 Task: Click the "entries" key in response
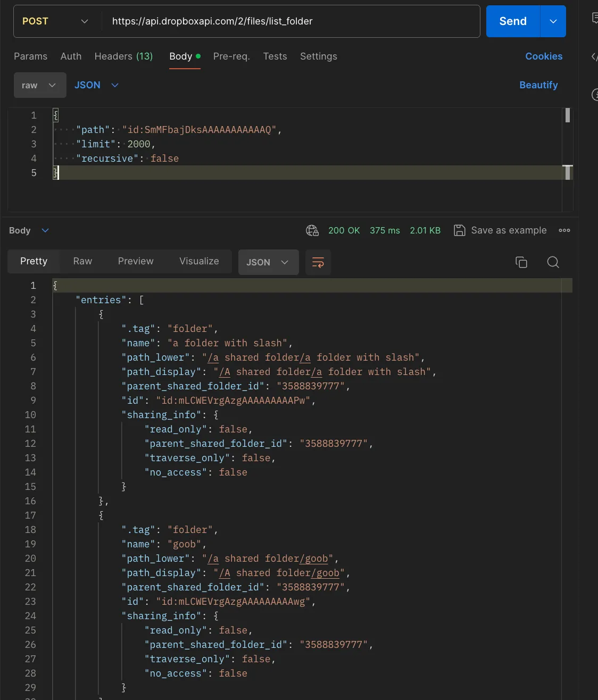101,300
